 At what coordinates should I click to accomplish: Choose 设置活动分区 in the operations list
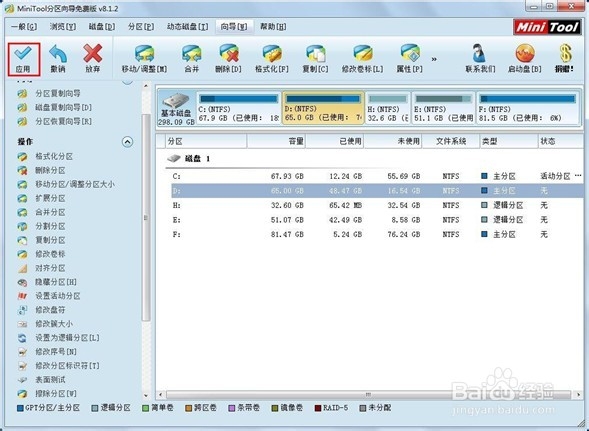(x=57, y=296)
